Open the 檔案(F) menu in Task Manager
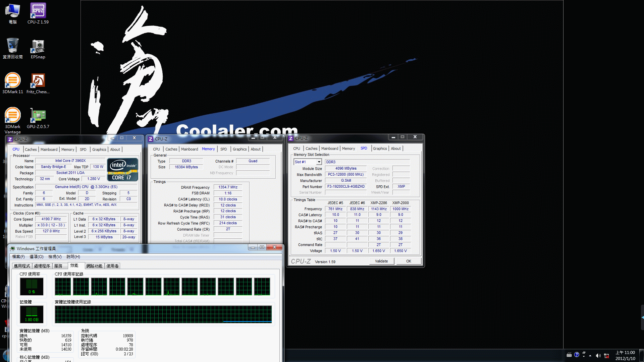 pos(18,257)
